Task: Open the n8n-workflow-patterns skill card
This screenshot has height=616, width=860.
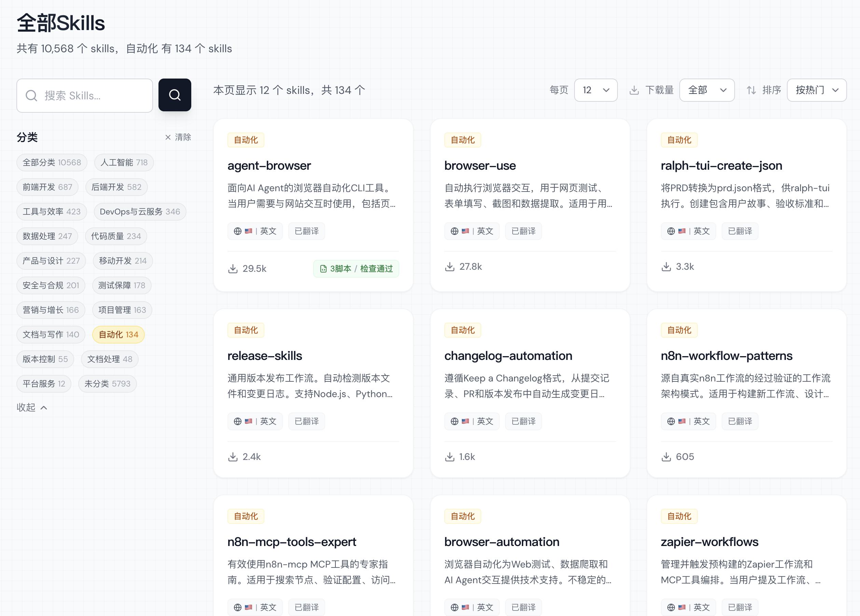Action: (726, 355)
